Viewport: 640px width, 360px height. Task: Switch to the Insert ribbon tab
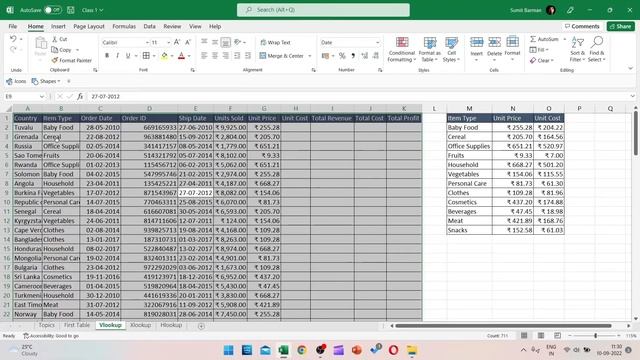click(58, 27)
